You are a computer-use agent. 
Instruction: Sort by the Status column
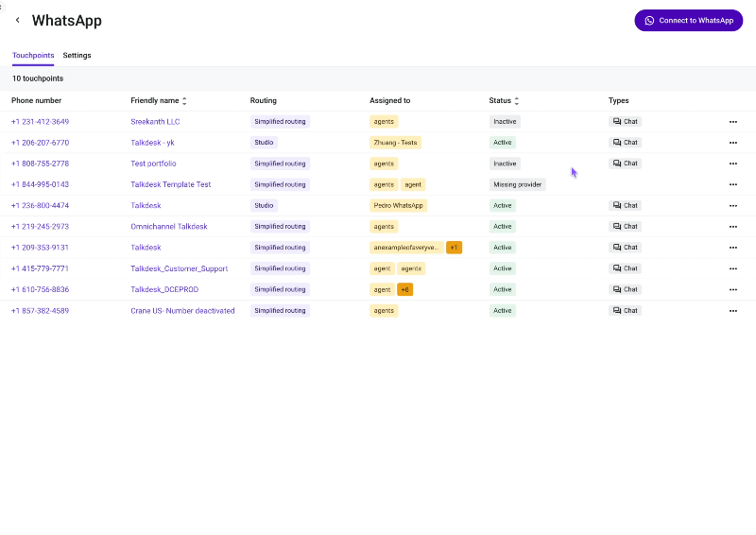point(516,101)
